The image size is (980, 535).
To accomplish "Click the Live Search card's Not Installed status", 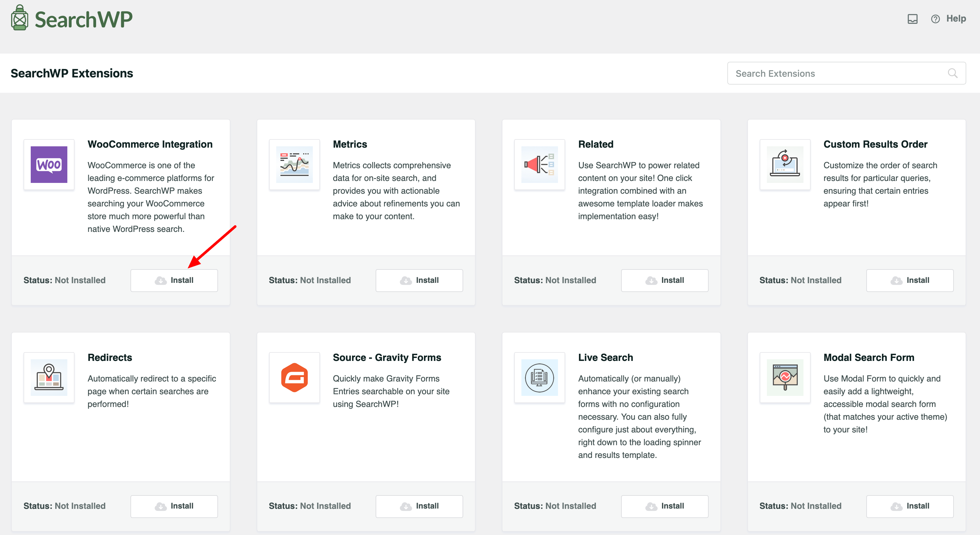I will click(x=571, y=506).
